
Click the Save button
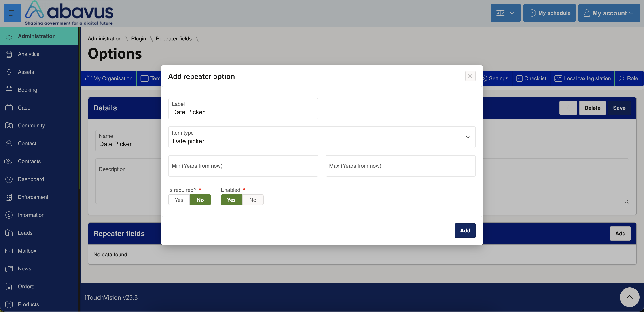point(619,108)
